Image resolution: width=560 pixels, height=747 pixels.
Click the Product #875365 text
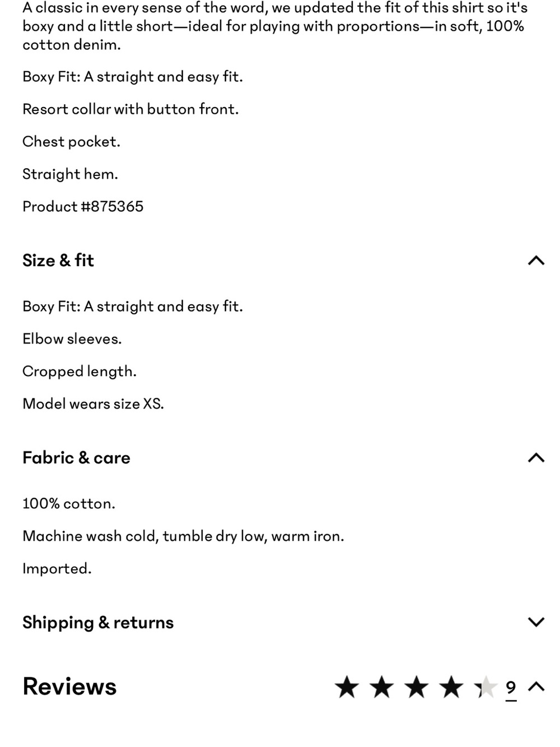[83, 206]
